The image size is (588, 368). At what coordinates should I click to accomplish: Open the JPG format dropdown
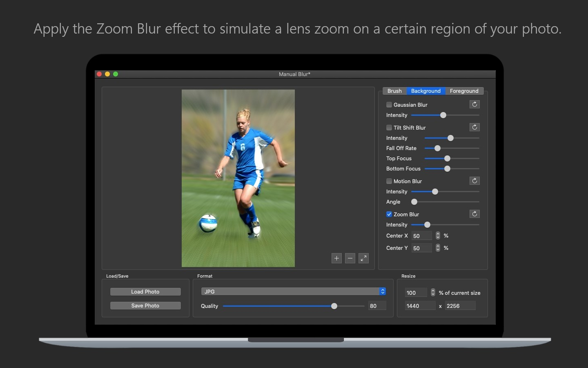(x=293, y=292)
